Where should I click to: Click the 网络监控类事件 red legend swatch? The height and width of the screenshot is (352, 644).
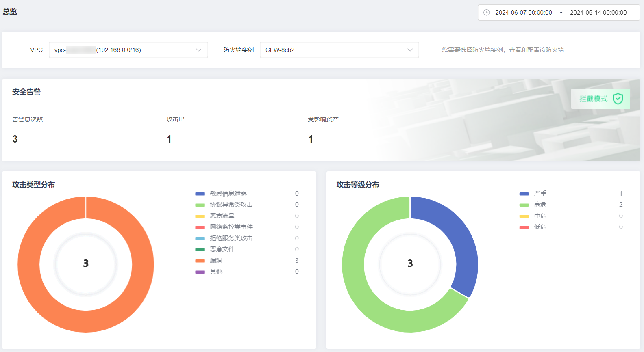(x=200, y=227)
